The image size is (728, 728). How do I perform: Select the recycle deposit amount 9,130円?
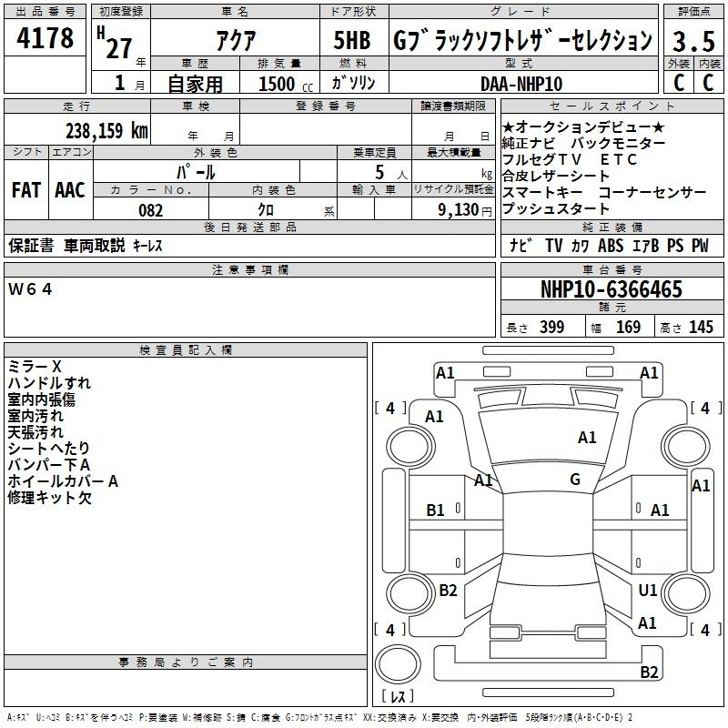(x=464, y=209)
